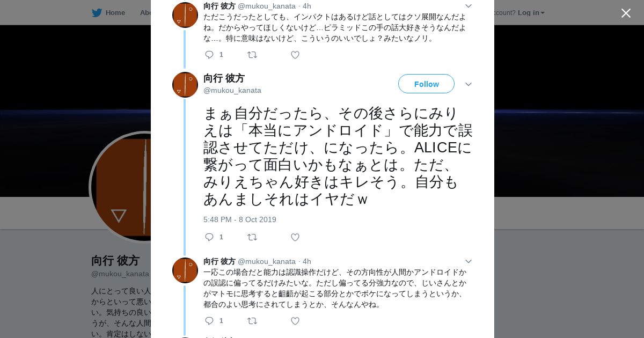The image size is (644, 338).
Task: Expand options chevron on bottom tweet
Action: point(468,261)
